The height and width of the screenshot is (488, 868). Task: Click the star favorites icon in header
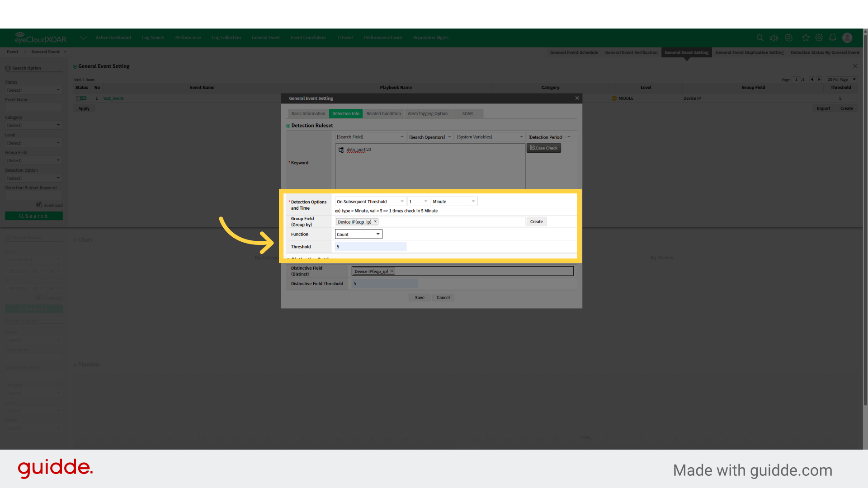(806, 38)
